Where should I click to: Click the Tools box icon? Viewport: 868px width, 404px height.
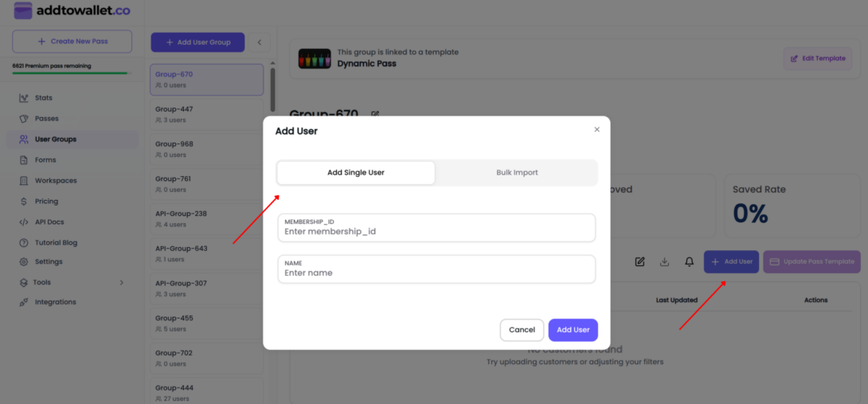[x=23, y=283]
